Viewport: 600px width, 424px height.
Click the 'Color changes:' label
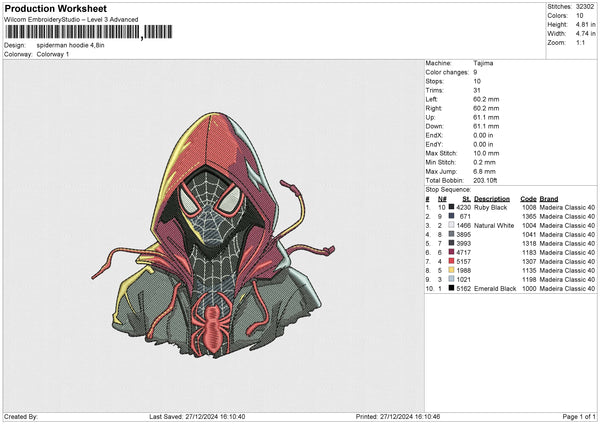447,72
